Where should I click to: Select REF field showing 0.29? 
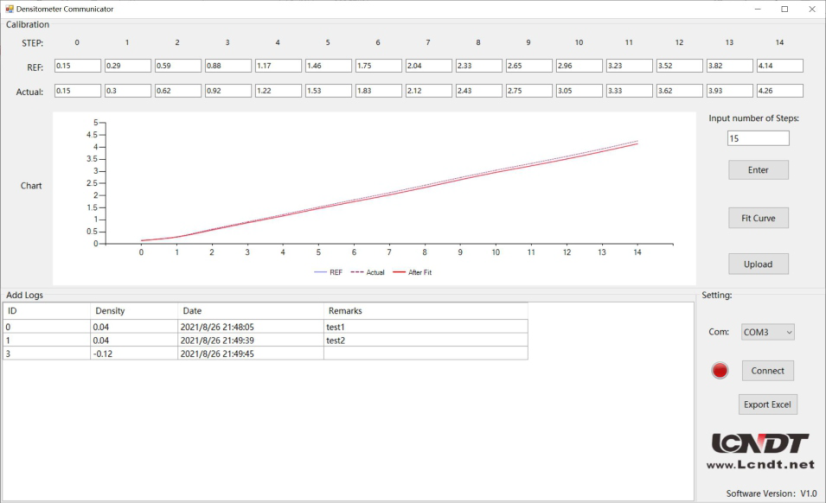click(x=127, y=66)
